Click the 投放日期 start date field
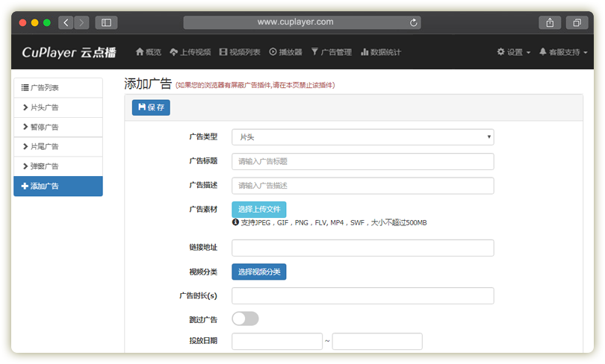The height and width of the screenshot is (364, 605). click(276, 342)
